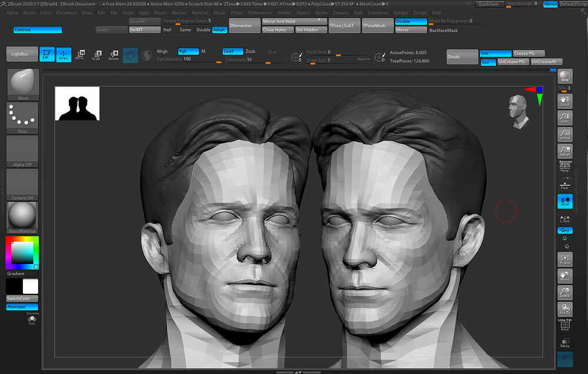The width and height of the screenshot is (588, 374).
Task: Open the Zplugin menu
Action: (x=400, y=13)
